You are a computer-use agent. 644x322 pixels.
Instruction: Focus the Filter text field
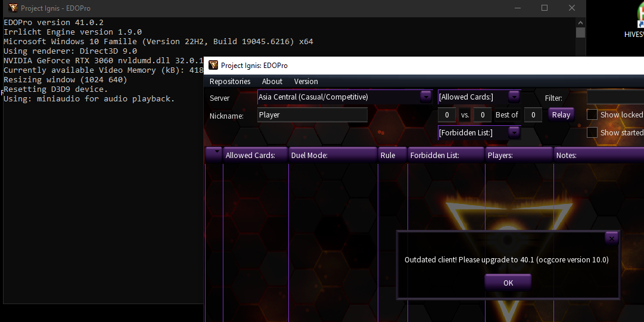[x=615, y=97]
